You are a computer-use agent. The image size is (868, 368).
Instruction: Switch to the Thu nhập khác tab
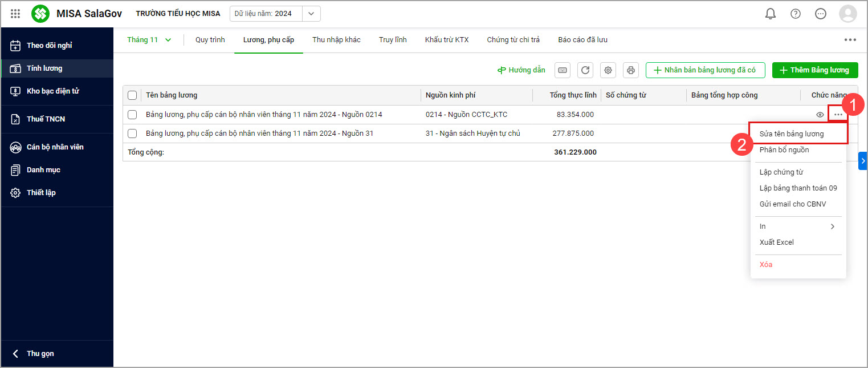pos(336,40)
